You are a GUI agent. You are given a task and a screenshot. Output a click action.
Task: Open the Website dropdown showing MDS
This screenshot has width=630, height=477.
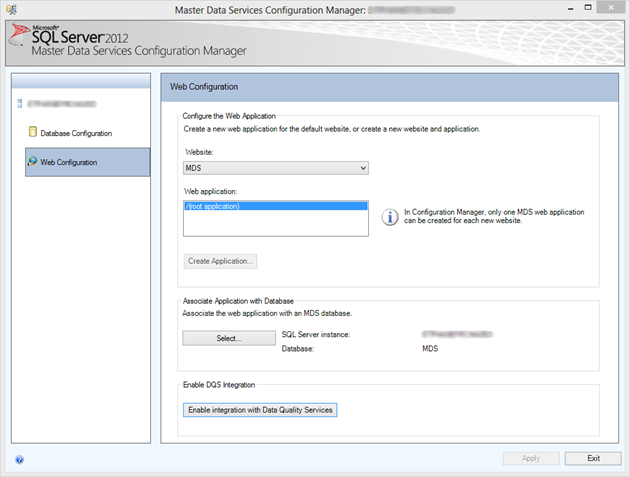(276, 168)
